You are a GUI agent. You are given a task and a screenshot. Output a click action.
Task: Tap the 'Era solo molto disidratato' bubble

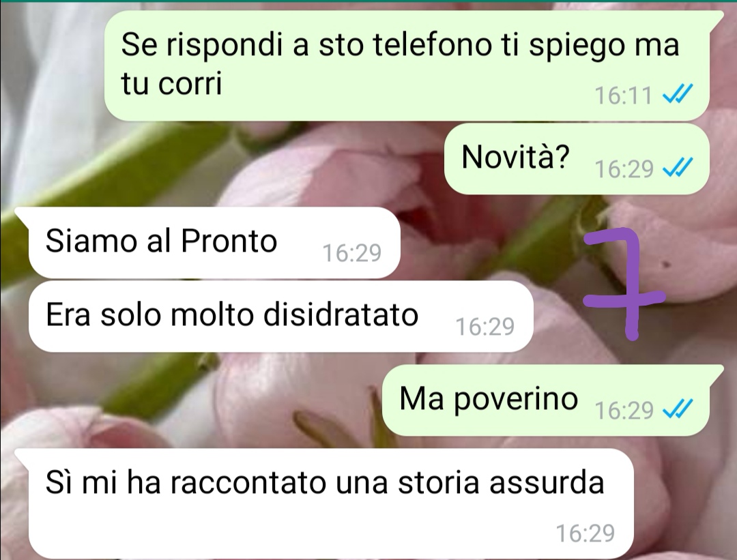[x=280, y=316]
